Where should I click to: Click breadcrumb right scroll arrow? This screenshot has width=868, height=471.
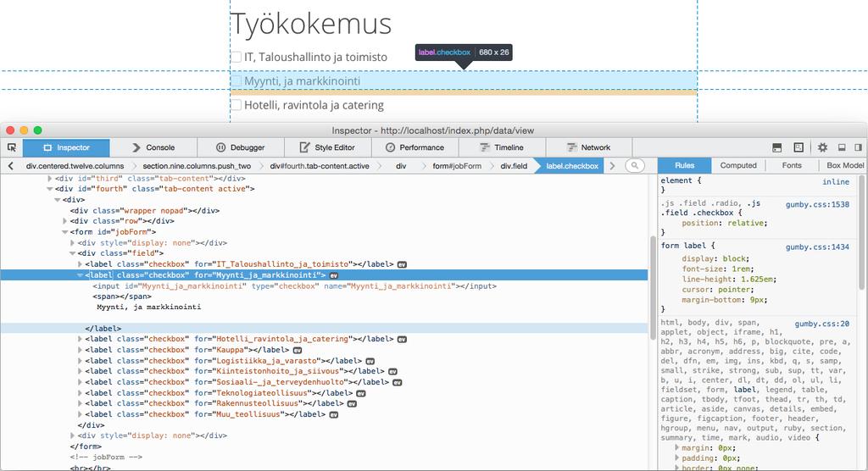tap(612, 165)
